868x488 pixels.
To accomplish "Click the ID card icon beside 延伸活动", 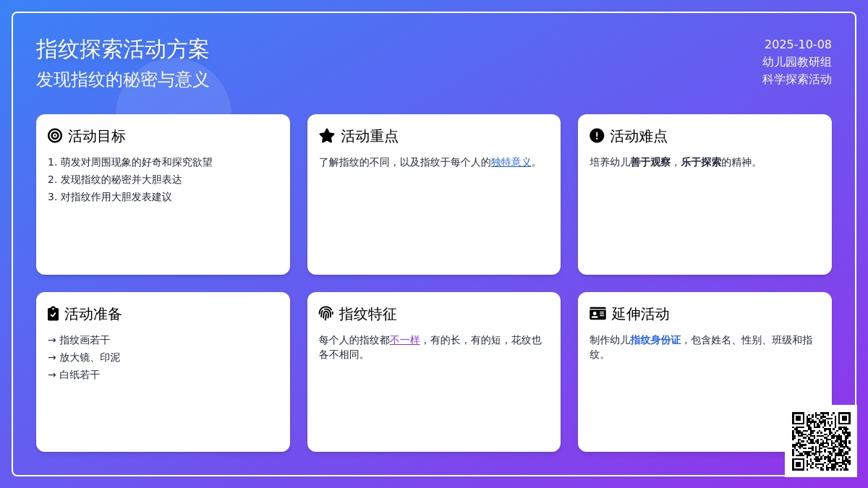I will click(597, 314).
